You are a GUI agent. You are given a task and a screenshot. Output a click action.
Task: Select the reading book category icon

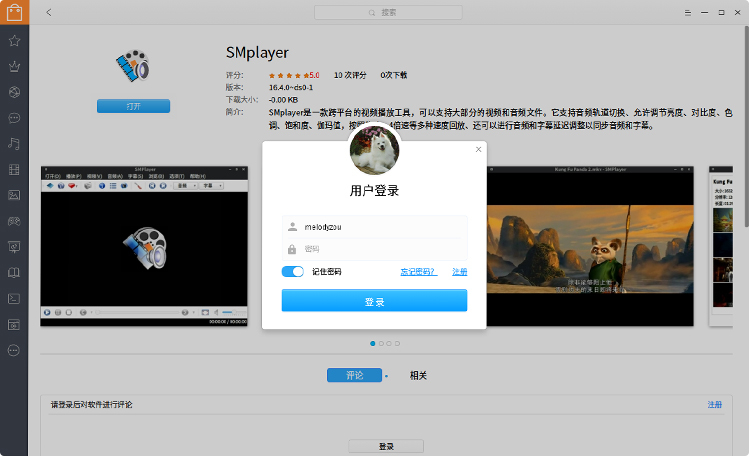point(14,273)
